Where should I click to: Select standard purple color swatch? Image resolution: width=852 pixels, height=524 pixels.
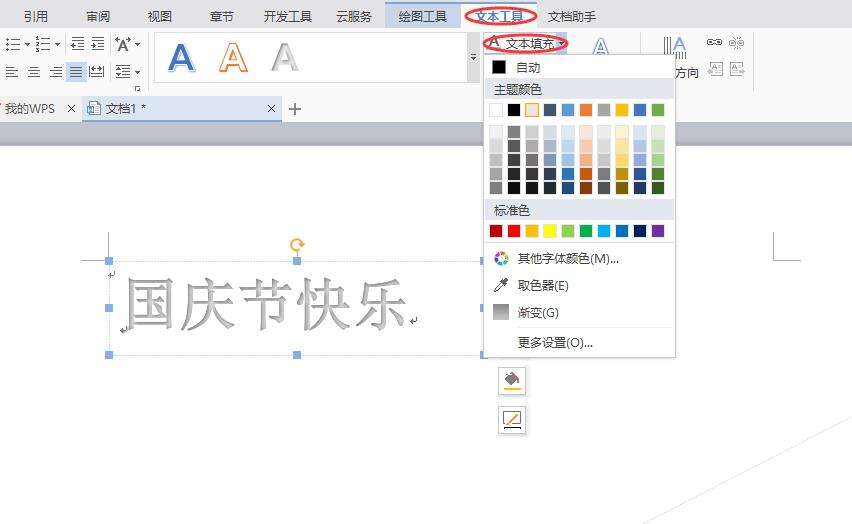658,231
